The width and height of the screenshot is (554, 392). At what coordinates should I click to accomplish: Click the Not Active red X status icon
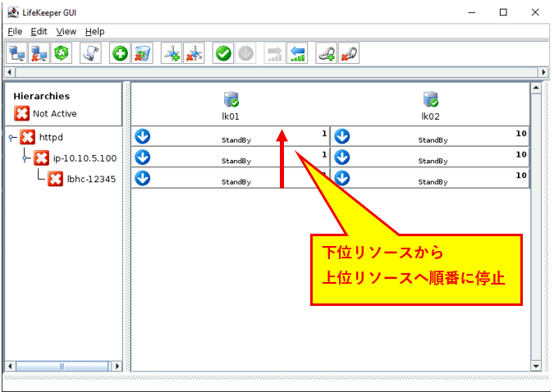(x=21, y=113)
